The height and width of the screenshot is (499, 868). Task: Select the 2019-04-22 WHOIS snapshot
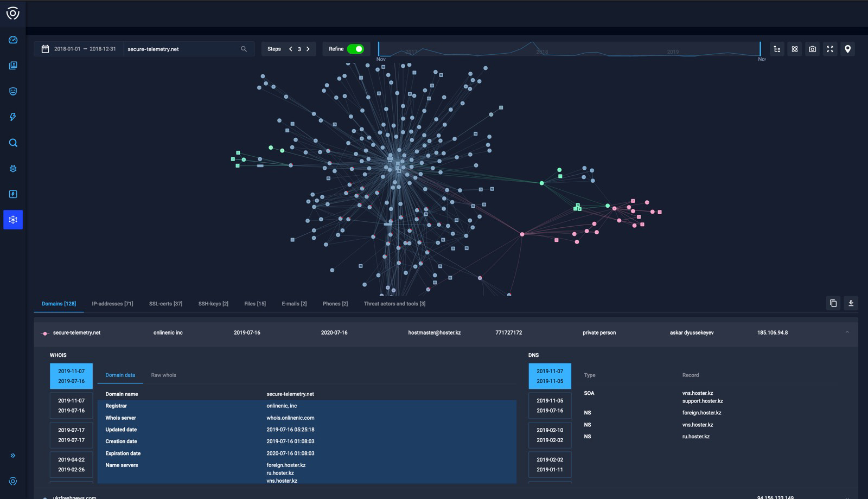(x=71, y=464)
